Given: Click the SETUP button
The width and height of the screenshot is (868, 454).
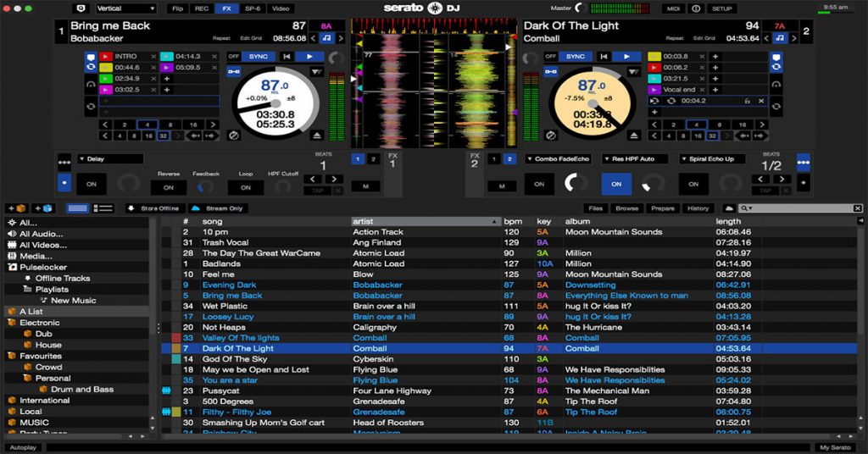Looking at the screenshot, I should pyautogui.click(x=721, y=8).
